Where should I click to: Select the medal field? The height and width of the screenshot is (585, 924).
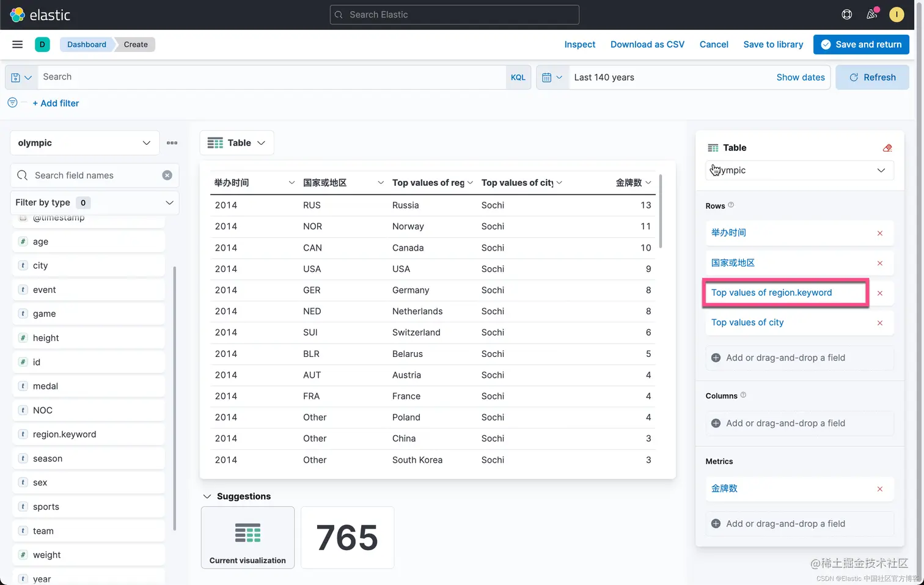coord(89,386)
